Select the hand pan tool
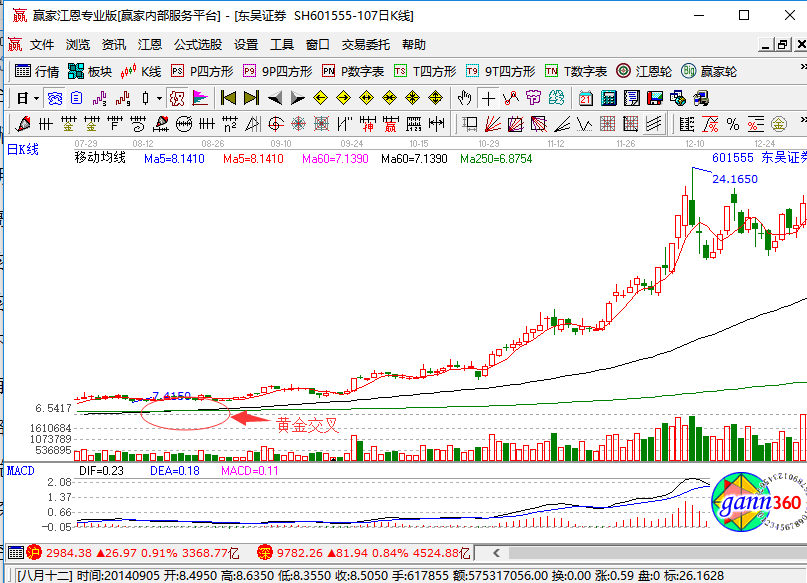 (x=464, y=98)
